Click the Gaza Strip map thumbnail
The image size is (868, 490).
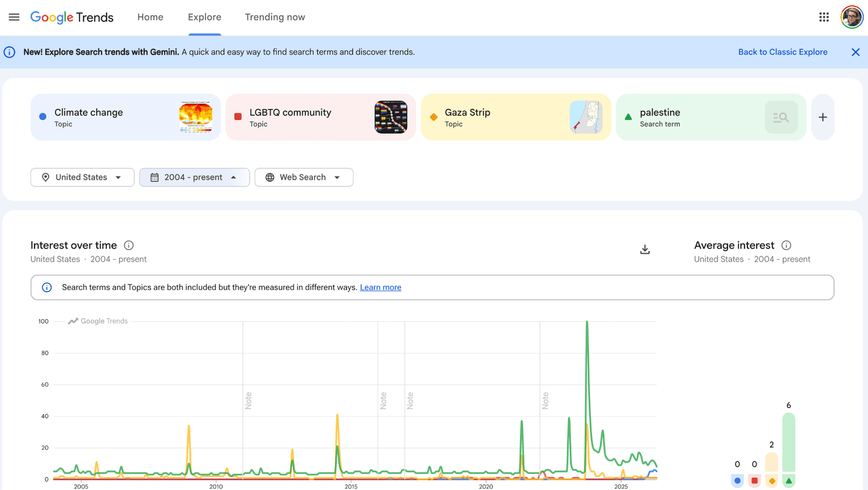586,117
